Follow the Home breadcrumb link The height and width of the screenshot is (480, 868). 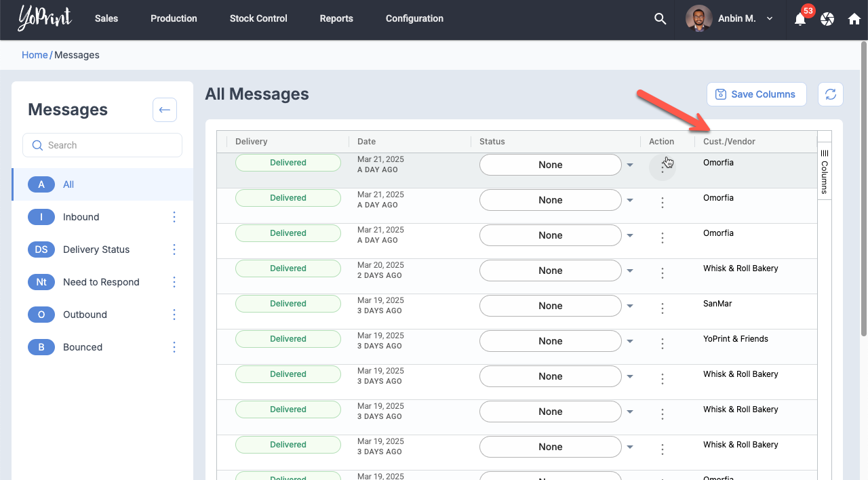pos(35,55)
